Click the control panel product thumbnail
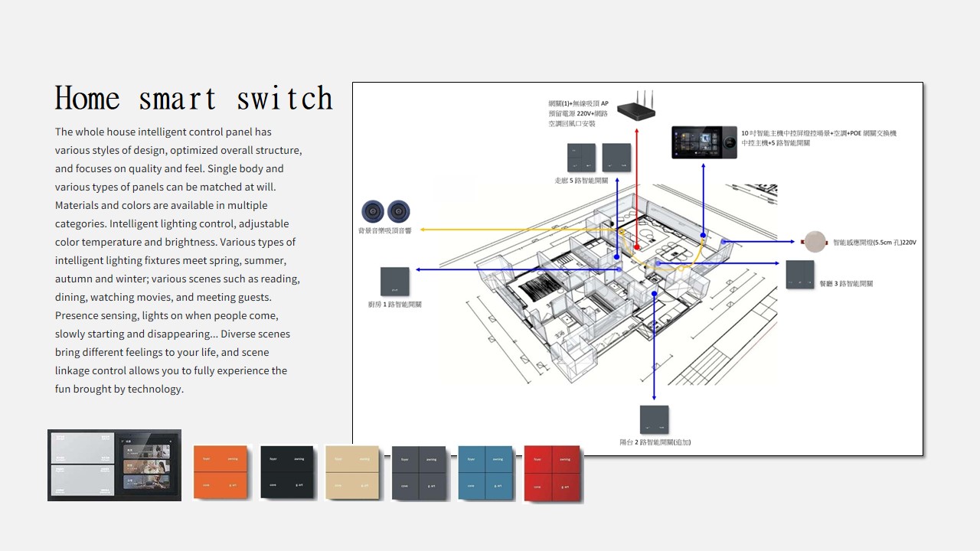Image resolution: width=980 pixels, height=551 pixels. (114, 465)
